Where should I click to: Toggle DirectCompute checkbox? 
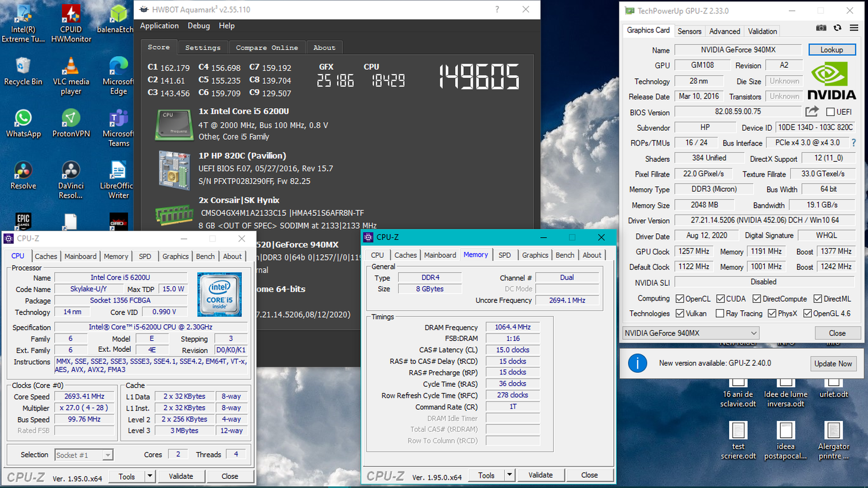pyautogui.click(x=756, y=299)
